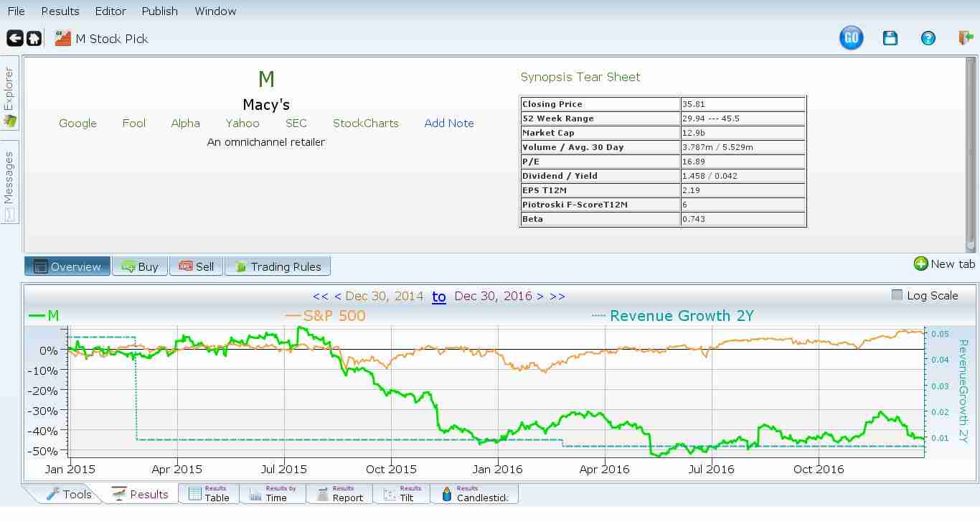Image resolution: width=980 pixels, height=522 pixels.
Task: Open the Messages side panel
Action: 9,182
